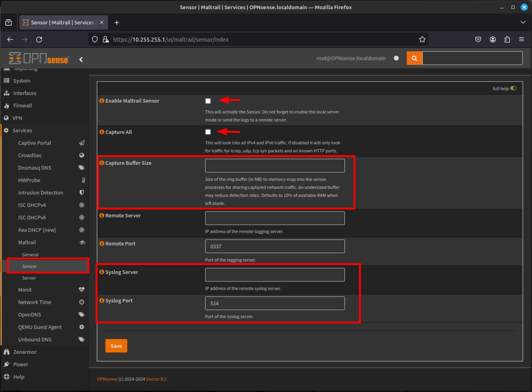The width and height of the screenshot is (532, 392).
Task: Click the Syslog Port info icon
Action: [x=102, y=300]
